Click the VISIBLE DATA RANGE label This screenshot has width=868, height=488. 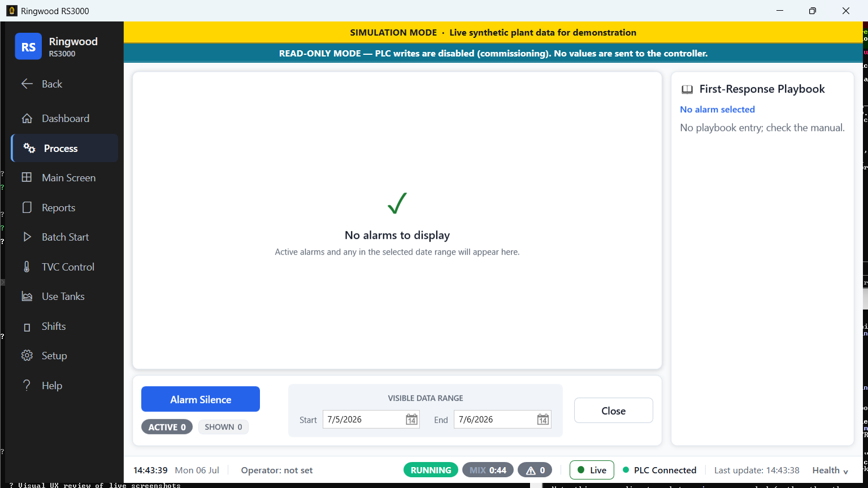[426, 398]
